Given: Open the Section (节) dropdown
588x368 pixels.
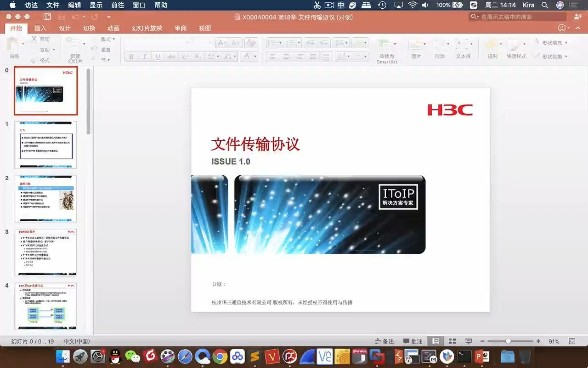Looking at the screenshot, I should [x=106, y=60].
